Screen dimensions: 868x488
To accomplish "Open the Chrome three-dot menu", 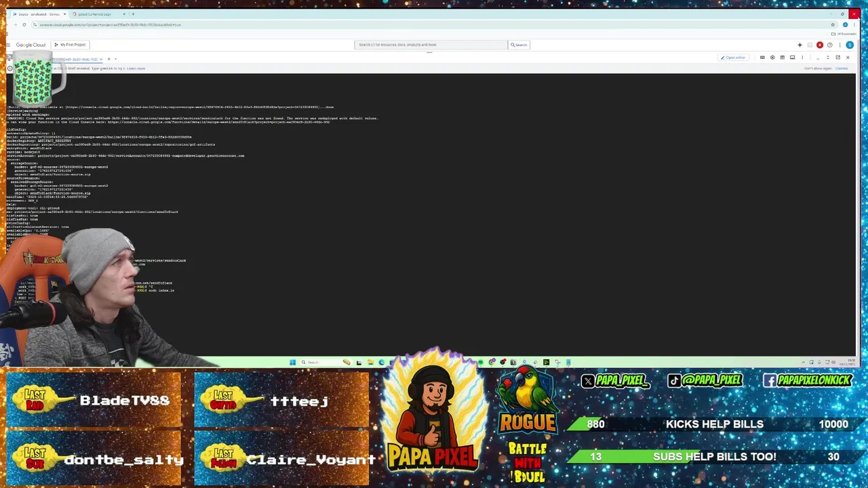I will [x=854, y=25].
